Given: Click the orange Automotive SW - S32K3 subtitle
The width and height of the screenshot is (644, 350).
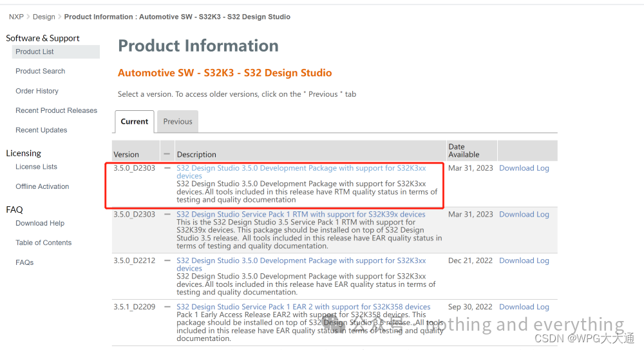Looking at the screenshot, I should (225, 73).
